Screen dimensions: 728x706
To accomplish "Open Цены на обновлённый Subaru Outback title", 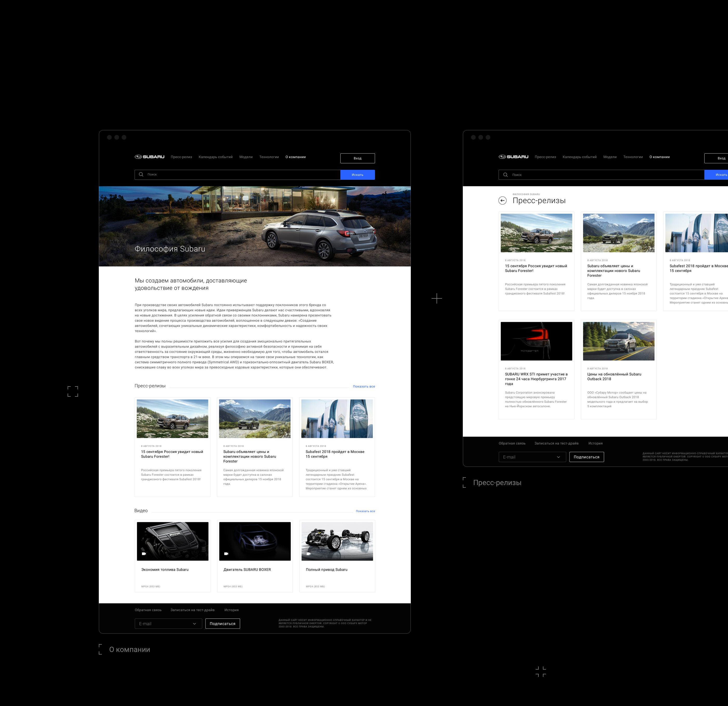I will pyautogui.click(x=614, y=377).
